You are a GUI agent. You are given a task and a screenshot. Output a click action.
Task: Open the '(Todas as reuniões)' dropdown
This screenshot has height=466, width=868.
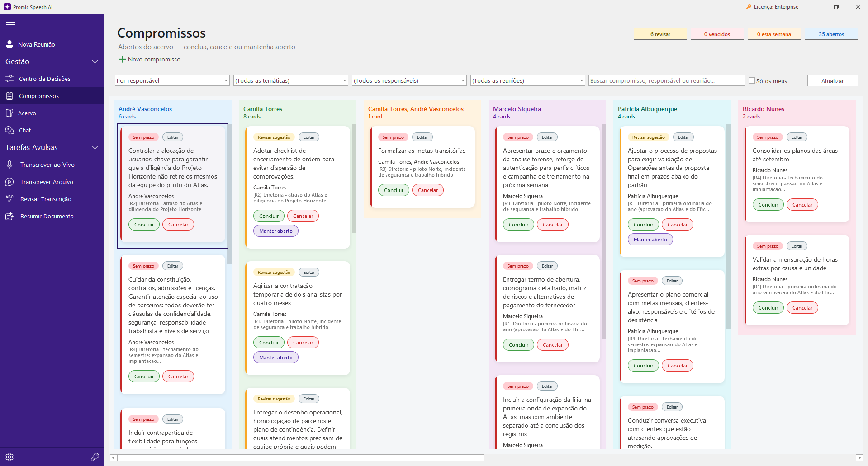pyautogui.click(x=528, y=80)
